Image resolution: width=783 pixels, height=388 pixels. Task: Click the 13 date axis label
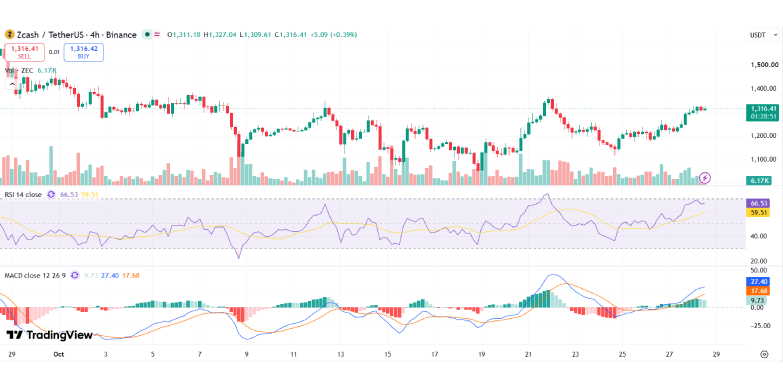(x=341, y=354)
